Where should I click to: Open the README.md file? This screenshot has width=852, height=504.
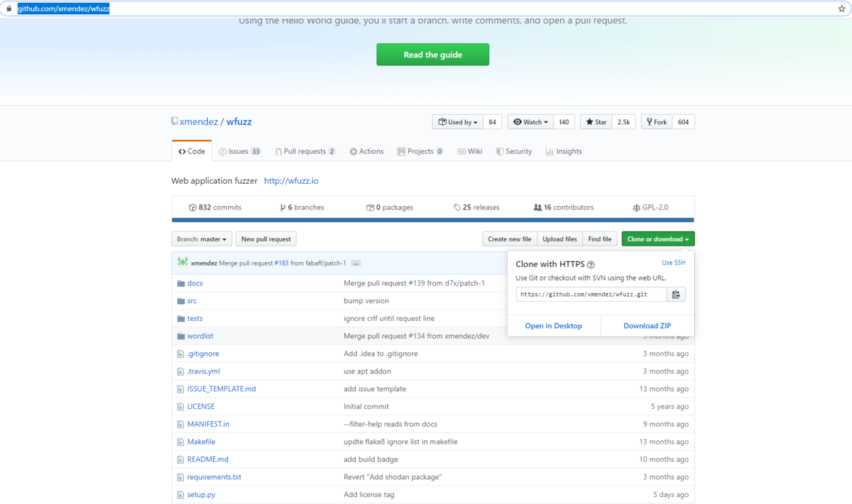click(208, 459)
